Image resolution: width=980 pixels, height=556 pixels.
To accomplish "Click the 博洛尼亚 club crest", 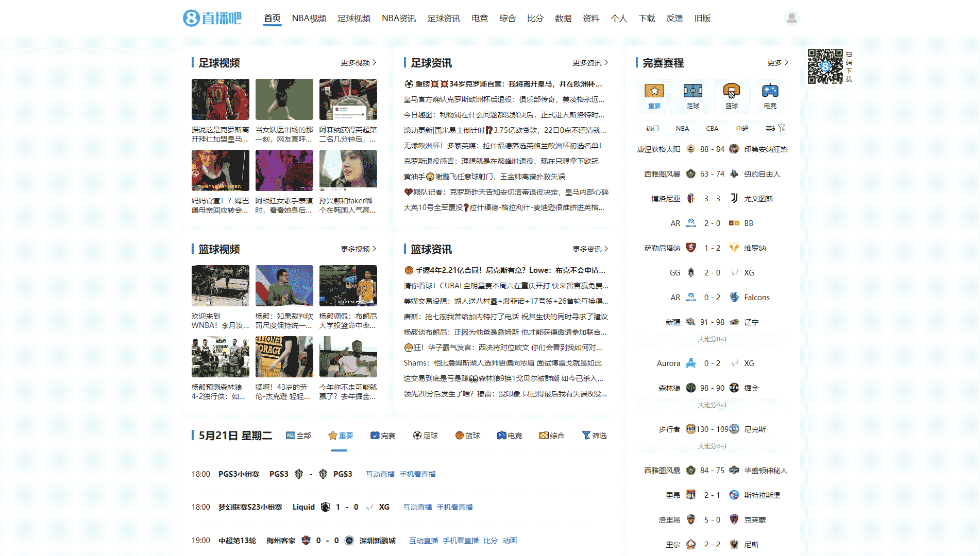I will click(691, 199).
